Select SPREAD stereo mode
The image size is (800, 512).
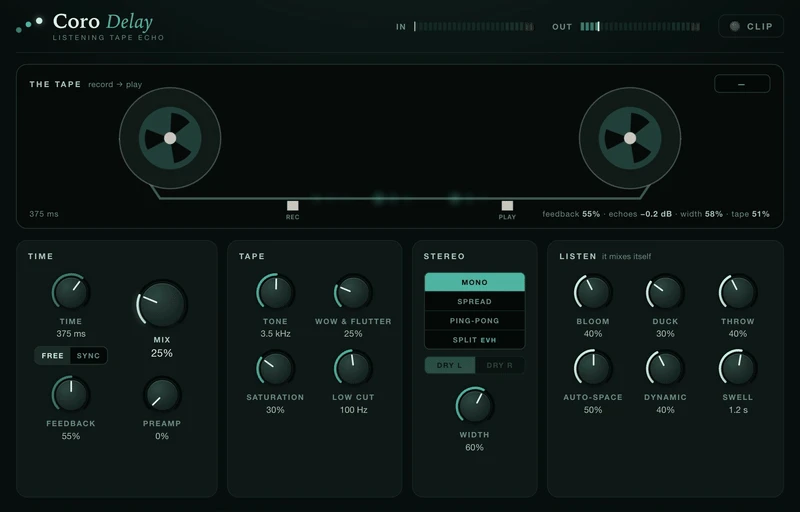pos(474,301)
